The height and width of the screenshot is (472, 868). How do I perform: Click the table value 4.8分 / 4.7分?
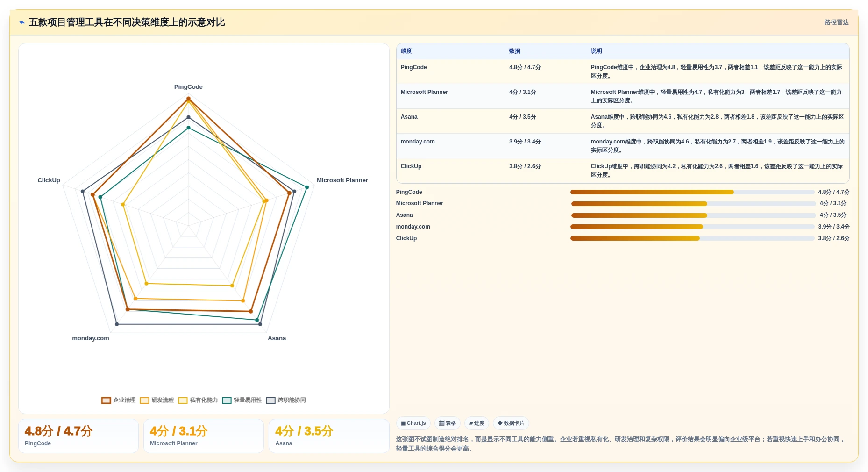pos(525,67)
